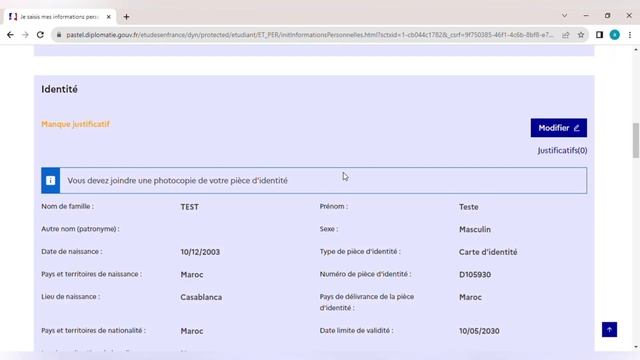Click the blue info icon in notice
Viewport: 640px width, 360px height.
click(51, 180)
